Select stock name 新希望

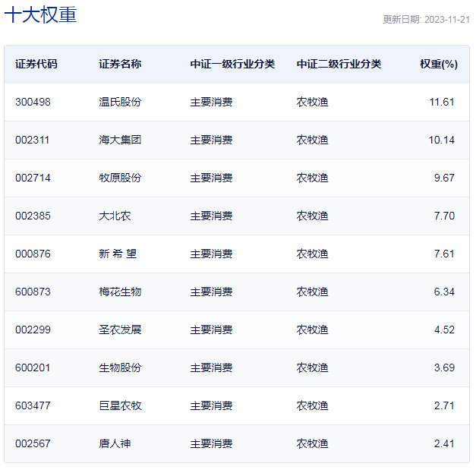118,254
